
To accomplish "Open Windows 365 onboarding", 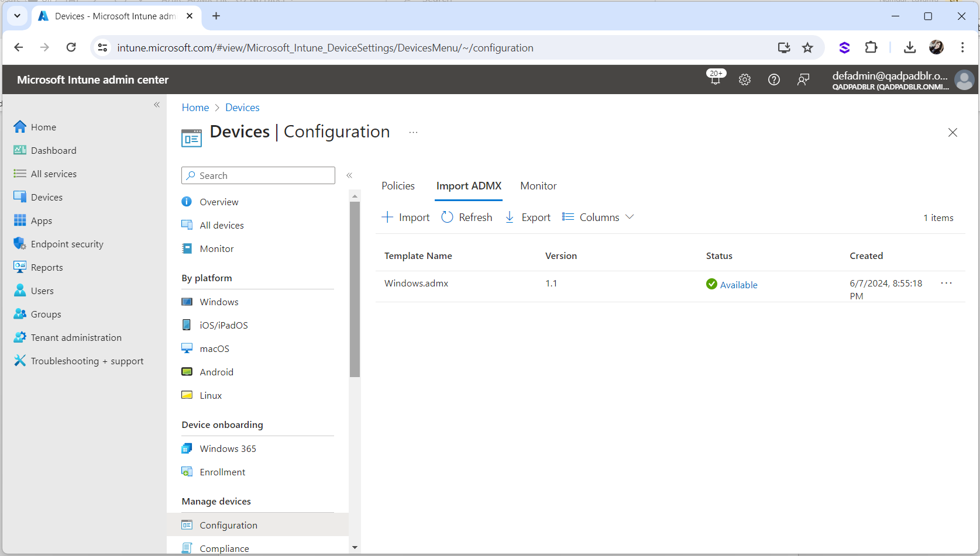I will 219,448.
